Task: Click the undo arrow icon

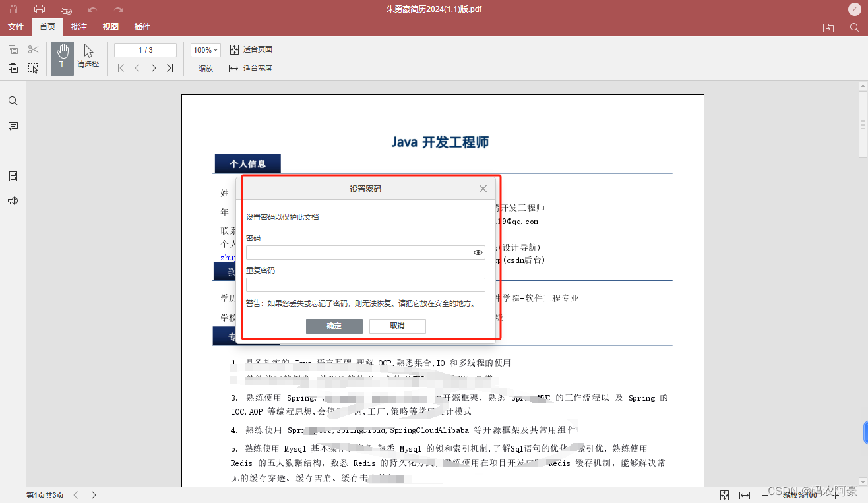Action: (x=92, y=9)
